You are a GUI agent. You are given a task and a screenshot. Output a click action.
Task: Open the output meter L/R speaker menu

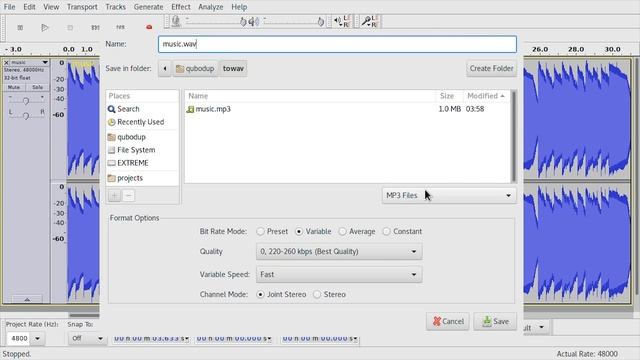click(342, 21)
